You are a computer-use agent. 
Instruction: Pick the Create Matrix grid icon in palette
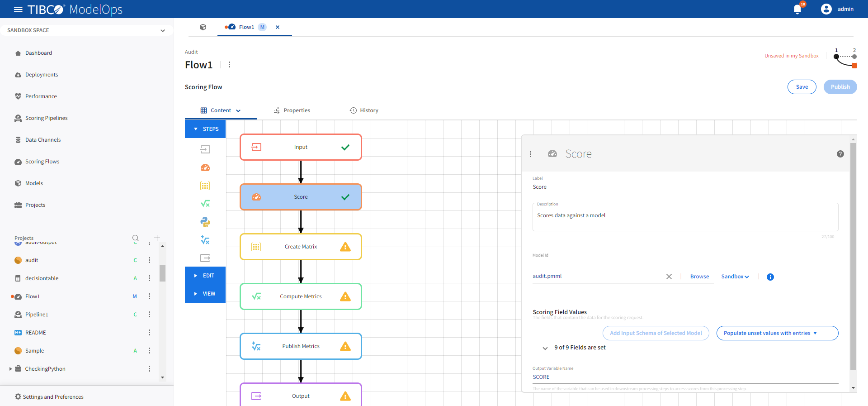pyautogui.click(x=205, y=186)
